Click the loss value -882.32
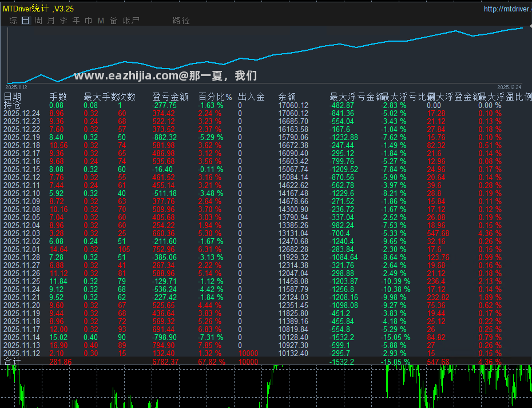The width and height of the screenshot is (532, 408). point(164,138)
